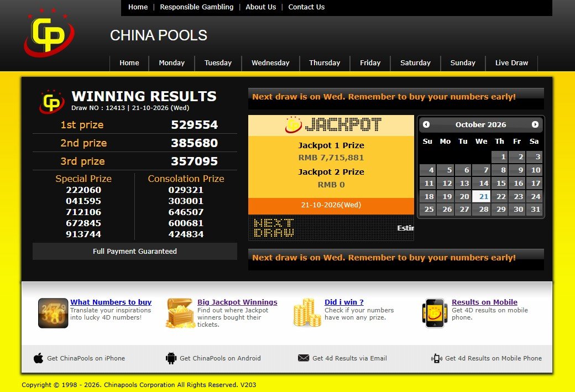Screen dimensions: 575x392
Task: Click Get ChinaPools on Android
Action: click(x=220, y=358)
